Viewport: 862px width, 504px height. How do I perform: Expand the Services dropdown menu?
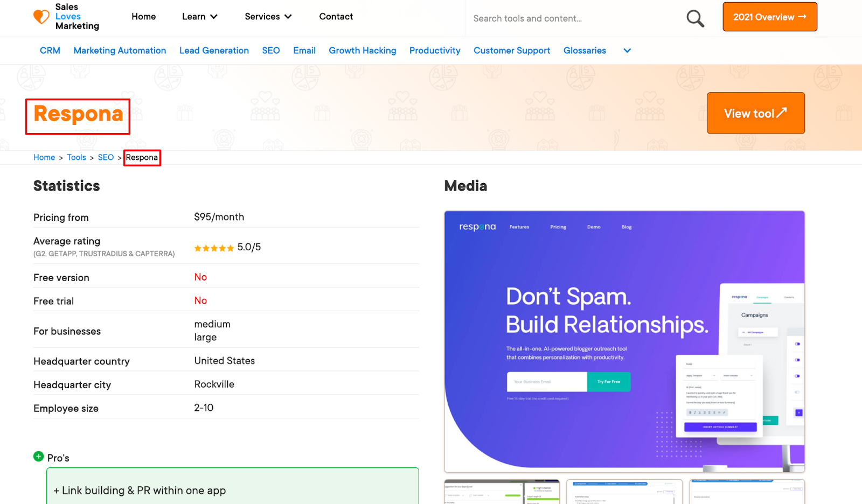tap(268, 17)
